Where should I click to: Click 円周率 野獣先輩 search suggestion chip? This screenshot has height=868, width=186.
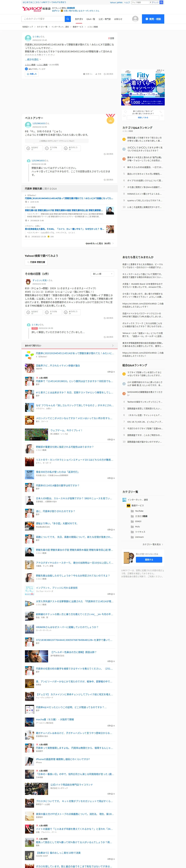[36, 262]
